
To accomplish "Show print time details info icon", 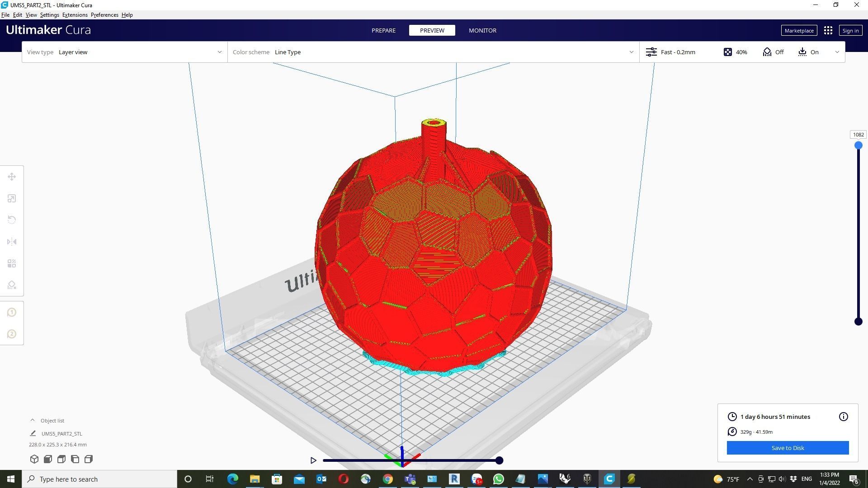I will pyautogui.click(x=843, y=417).
